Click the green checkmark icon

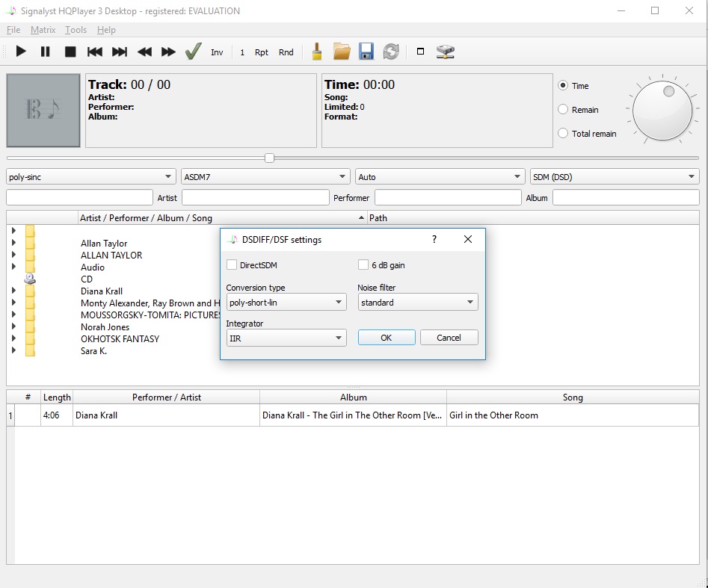(193, 52)
